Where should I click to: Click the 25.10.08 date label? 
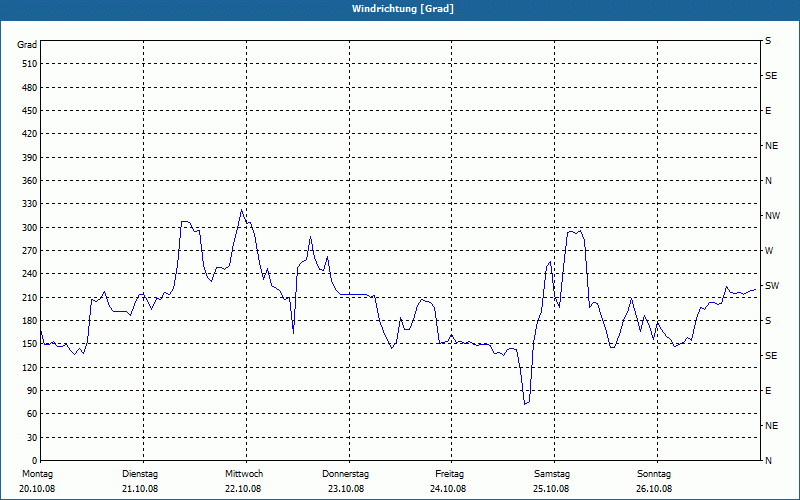pos(552,489)
